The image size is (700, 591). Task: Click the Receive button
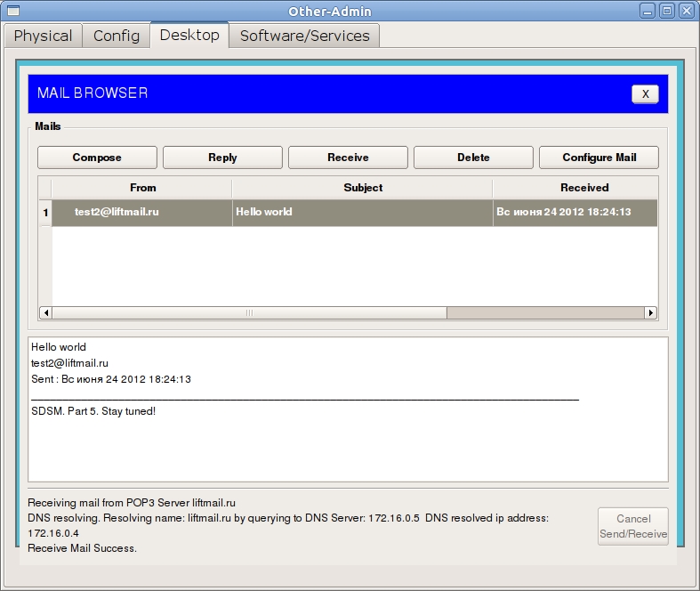(348, 158)
